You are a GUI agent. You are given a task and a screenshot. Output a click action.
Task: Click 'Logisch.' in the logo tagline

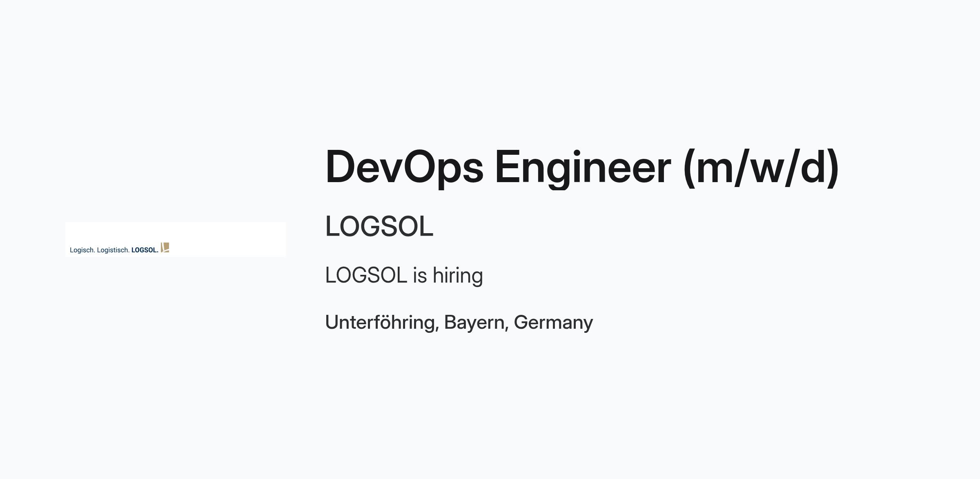(x=82, y=250)
